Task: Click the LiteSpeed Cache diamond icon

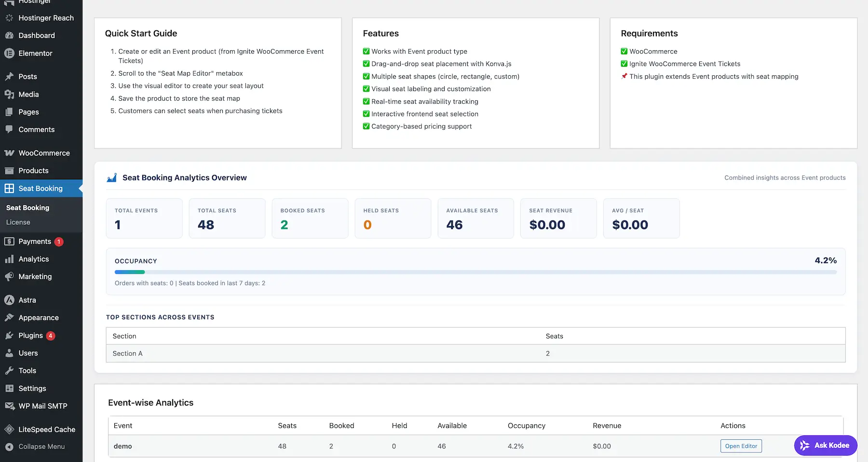Action: click(x=9, y=429)
